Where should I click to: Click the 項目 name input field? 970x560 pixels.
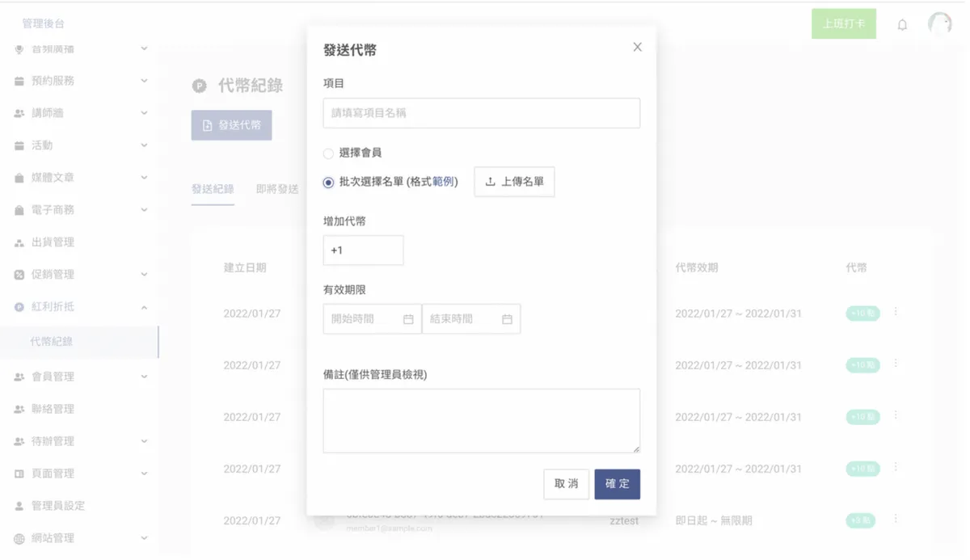(x=481, y=113)
